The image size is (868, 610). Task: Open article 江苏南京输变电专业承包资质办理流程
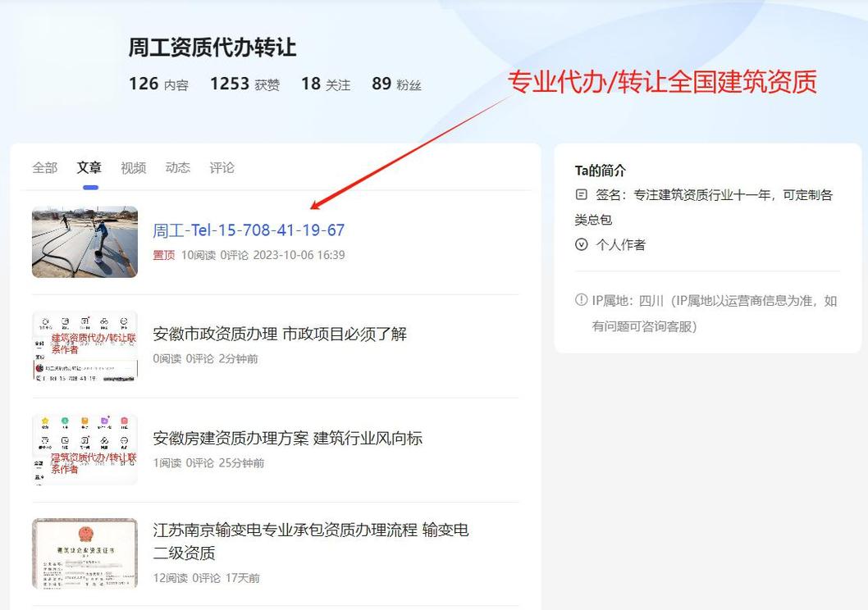[311, 541]
